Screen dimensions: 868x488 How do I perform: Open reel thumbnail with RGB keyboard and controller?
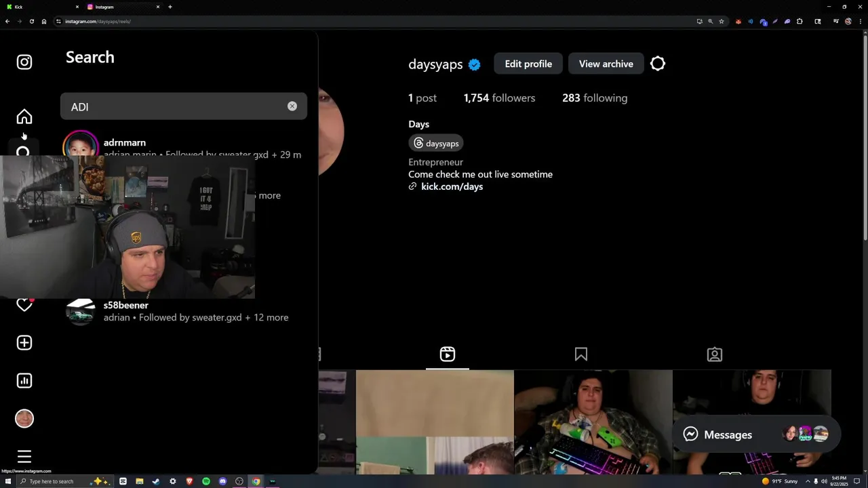[593, 422]
